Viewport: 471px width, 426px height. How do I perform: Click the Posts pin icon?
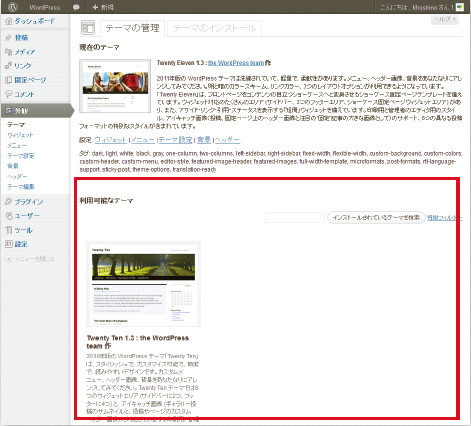click(x=9, y=38)
